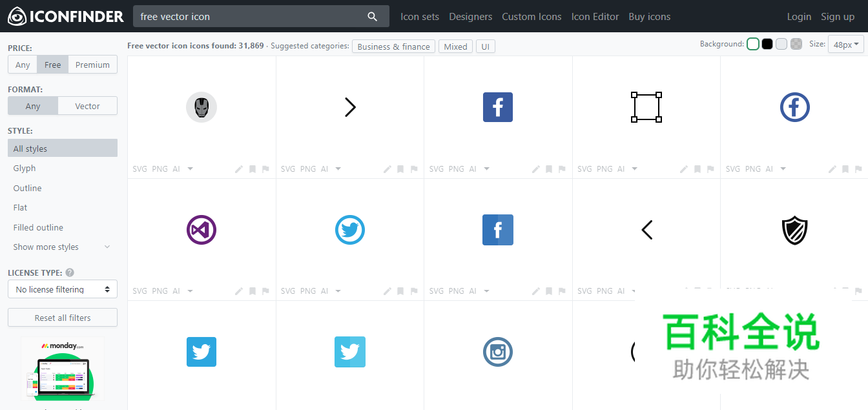Viewport: 868px width, 410px height.
Task: Open the Iron Man helmet icon
Action: click(201, 107)
